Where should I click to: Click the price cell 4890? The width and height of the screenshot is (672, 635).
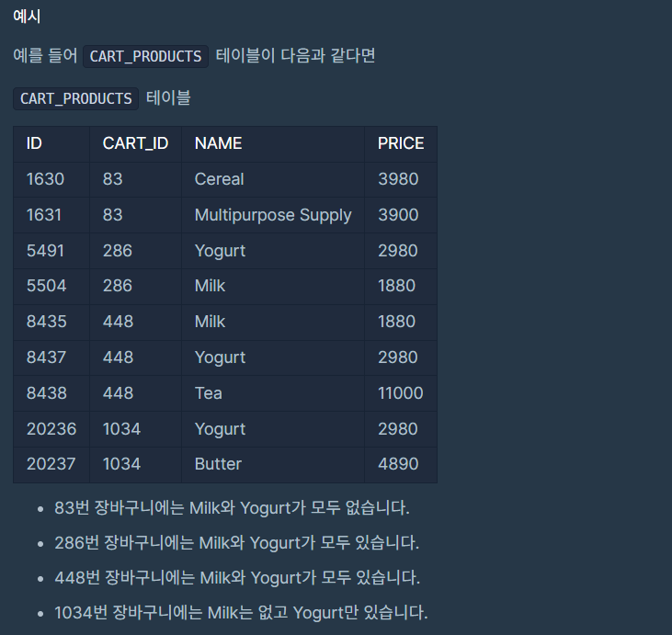401,464
